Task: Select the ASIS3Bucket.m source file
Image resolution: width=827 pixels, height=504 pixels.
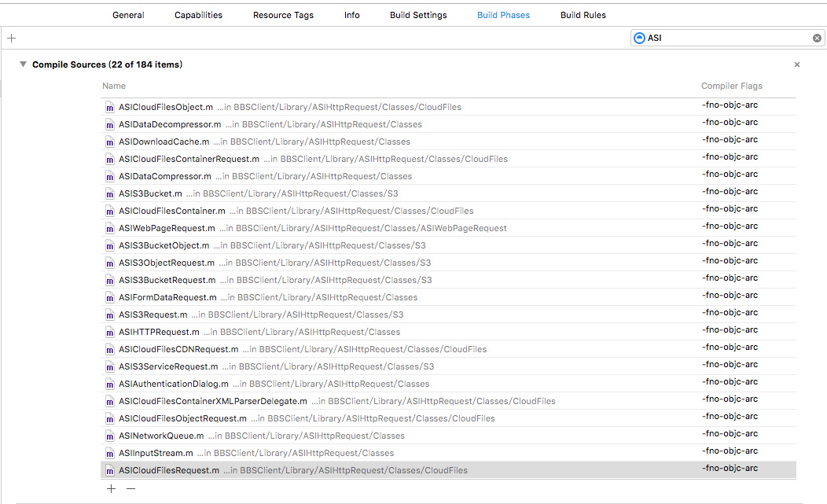Action: coord(150,193)
